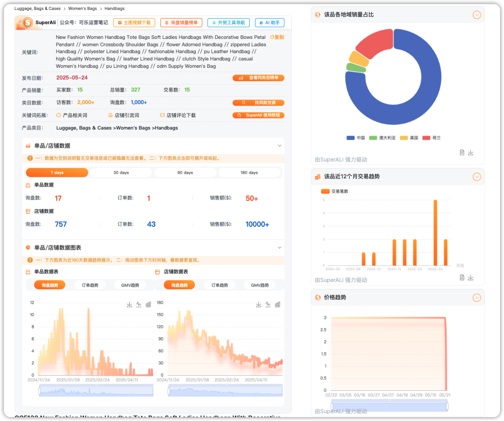Click the 单品/店铺数据图表 pie icon
Image resolution: width=504 pixels, height=421 pixels.
tap(28, 247)
